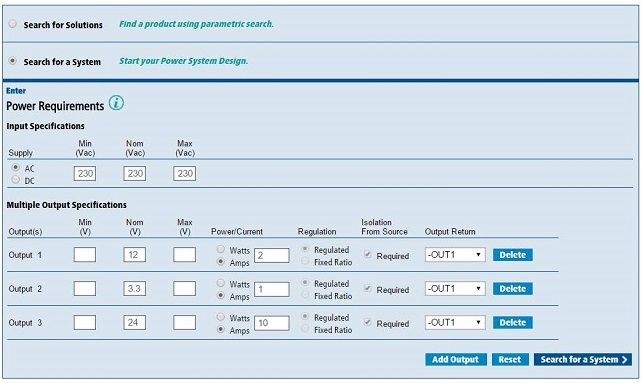Open Output Return dropdown for Output 1
The image size is (642, 383).
pyautogui.click(x=455, y=255)
